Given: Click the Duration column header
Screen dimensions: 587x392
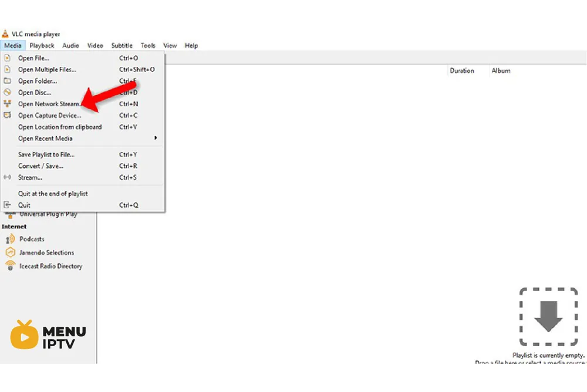Looking at the screenshot, I should (462, 70).
